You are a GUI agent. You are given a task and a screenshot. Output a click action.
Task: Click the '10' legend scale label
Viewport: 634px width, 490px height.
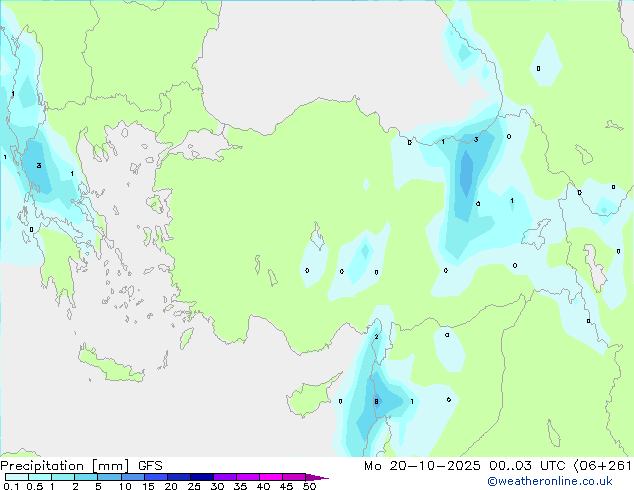coord(125,486)
